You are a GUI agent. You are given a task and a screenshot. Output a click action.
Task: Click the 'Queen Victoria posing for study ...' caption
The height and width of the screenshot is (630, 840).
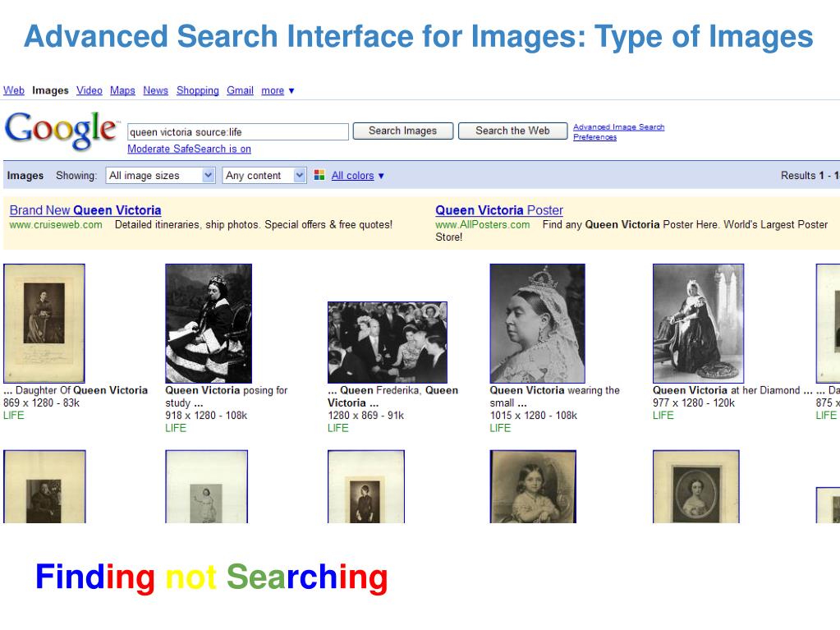coord(227,397)
